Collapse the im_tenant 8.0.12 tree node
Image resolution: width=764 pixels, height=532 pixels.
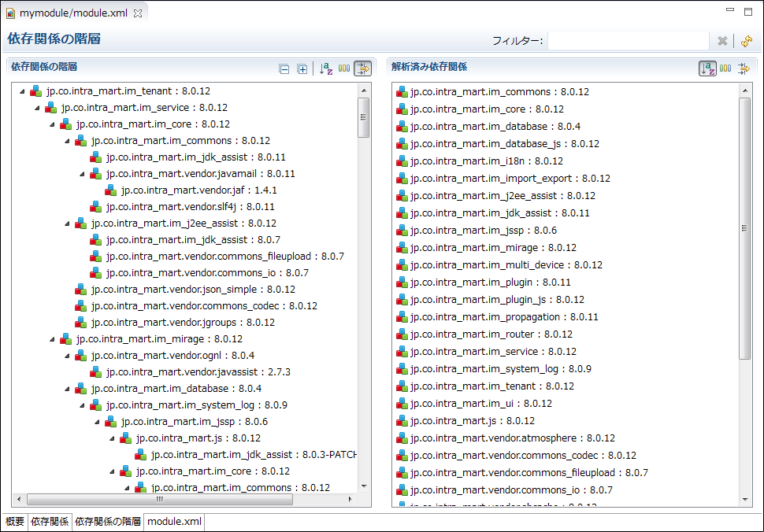[x=22, y=91]
